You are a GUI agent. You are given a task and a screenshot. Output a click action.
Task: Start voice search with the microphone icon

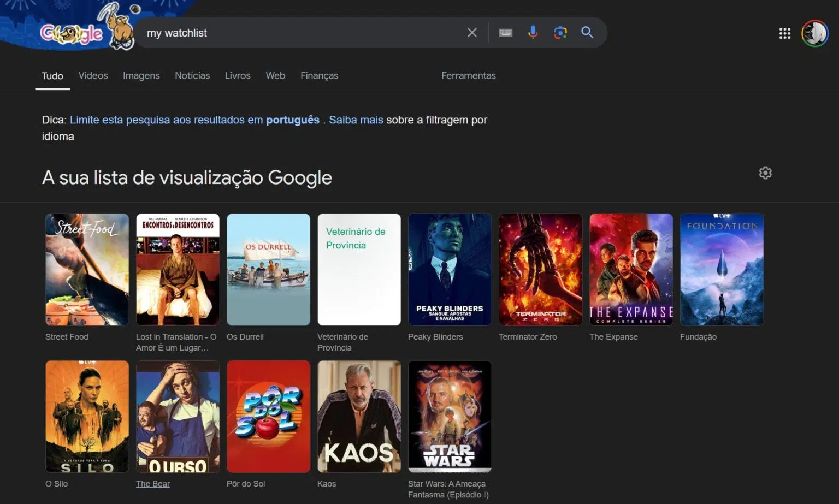coord(533,33)
